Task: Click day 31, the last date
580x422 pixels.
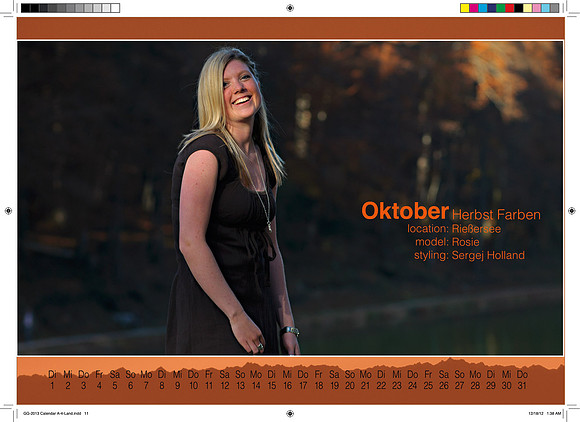Action: 522,386
